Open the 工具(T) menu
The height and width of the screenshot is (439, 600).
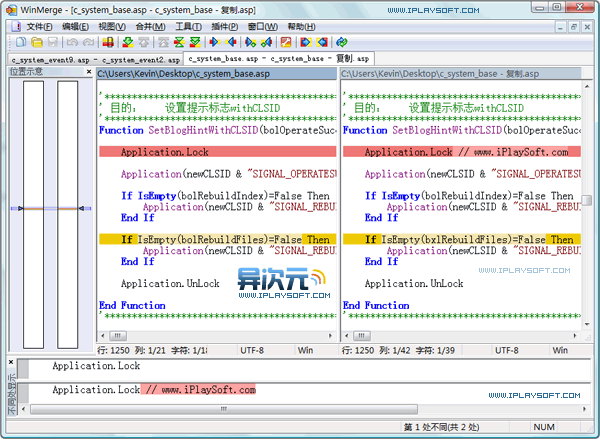pyautogui.click(x=188, y=27)
